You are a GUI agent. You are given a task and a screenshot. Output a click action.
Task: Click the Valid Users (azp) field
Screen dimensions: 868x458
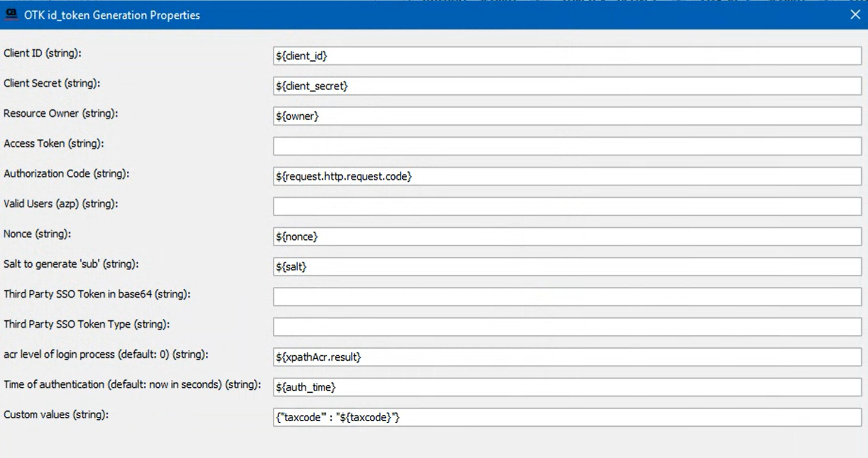tap(567, 205)
